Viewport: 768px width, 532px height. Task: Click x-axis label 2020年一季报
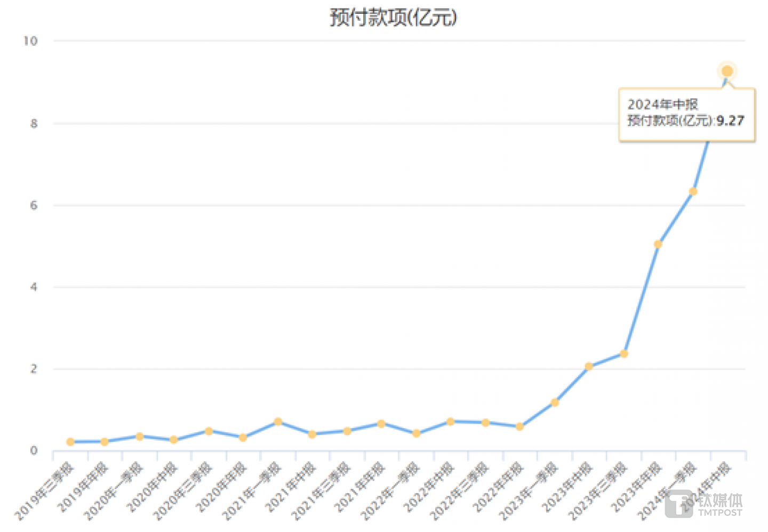tap(114, 491)
